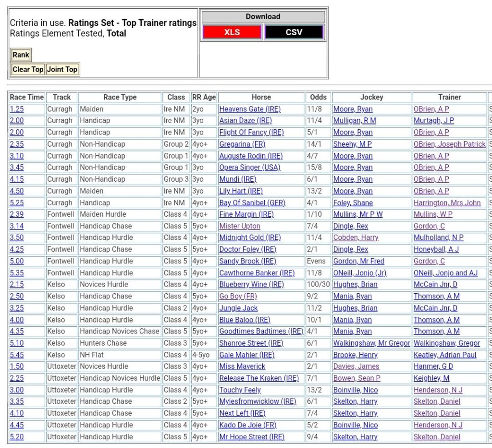
Task: Download the ratings as CSV
Action: (294, 32)
